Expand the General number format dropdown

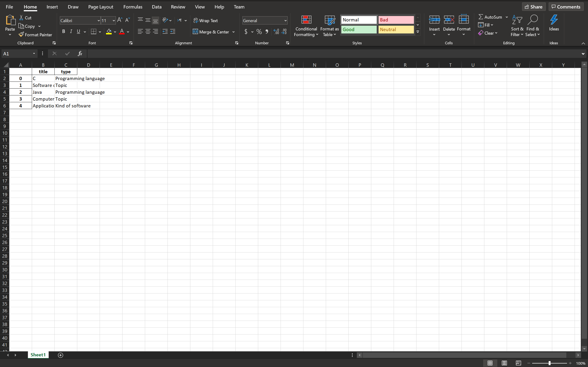click(285, 21)
